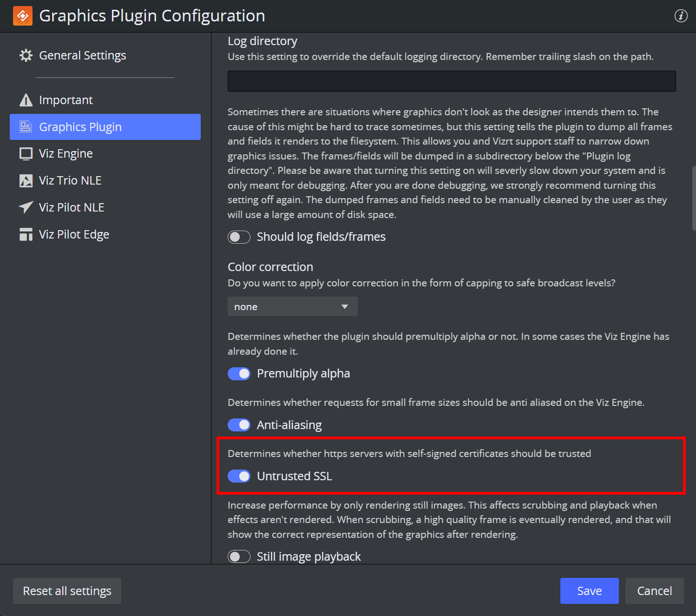Click the Graphics Plugin Configuration title
Image resolution: width=696 pixels, height=616 pixels.
point(152,16)
